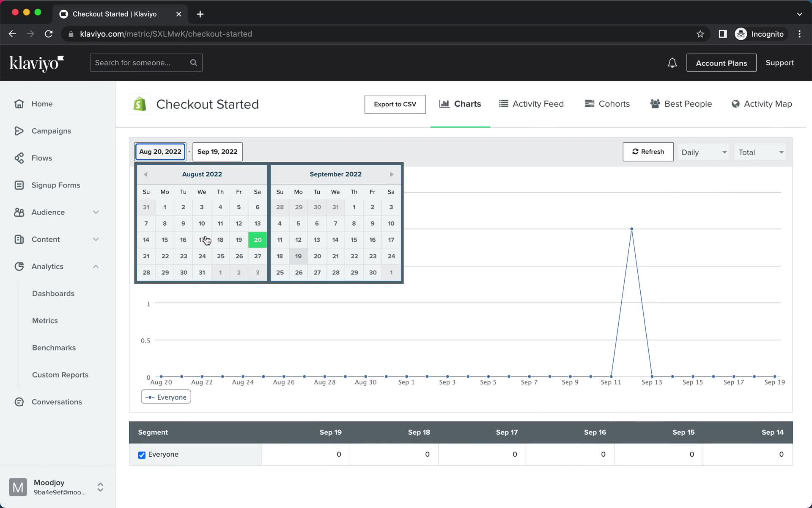
Task: Expand the Total aggregation dropdown
Action: click(760, 152)
